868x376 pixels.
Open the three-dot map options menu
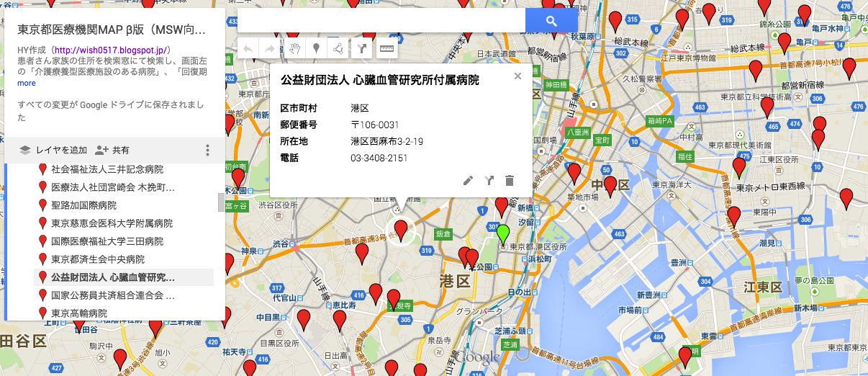(207, 150)
